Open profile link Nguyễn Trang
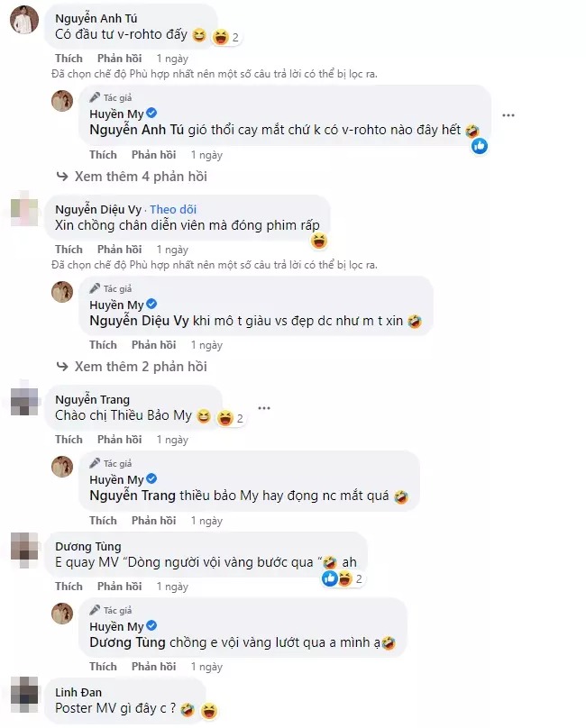The height and width of the screenshot is (728, 586). [x=93, y=399]
